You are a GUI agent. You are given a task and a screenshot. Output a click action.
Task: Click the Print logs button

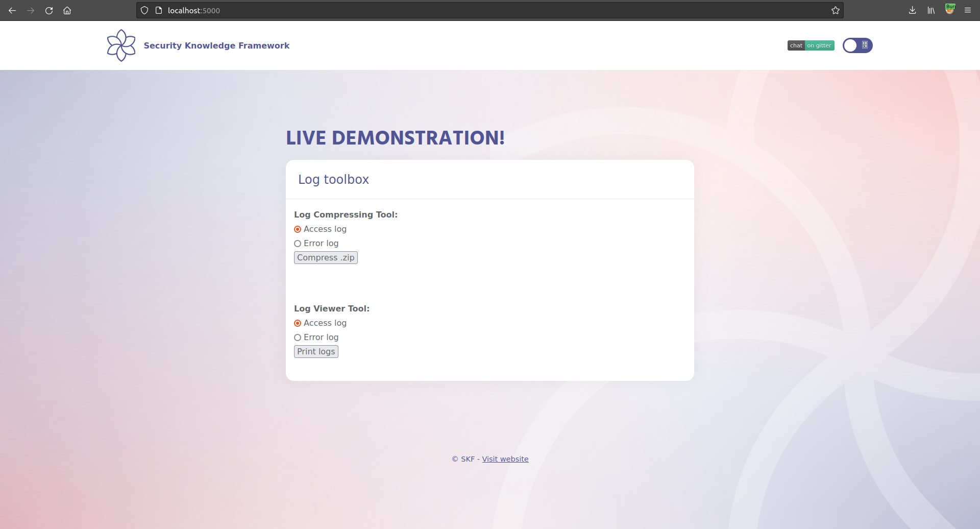316,352
